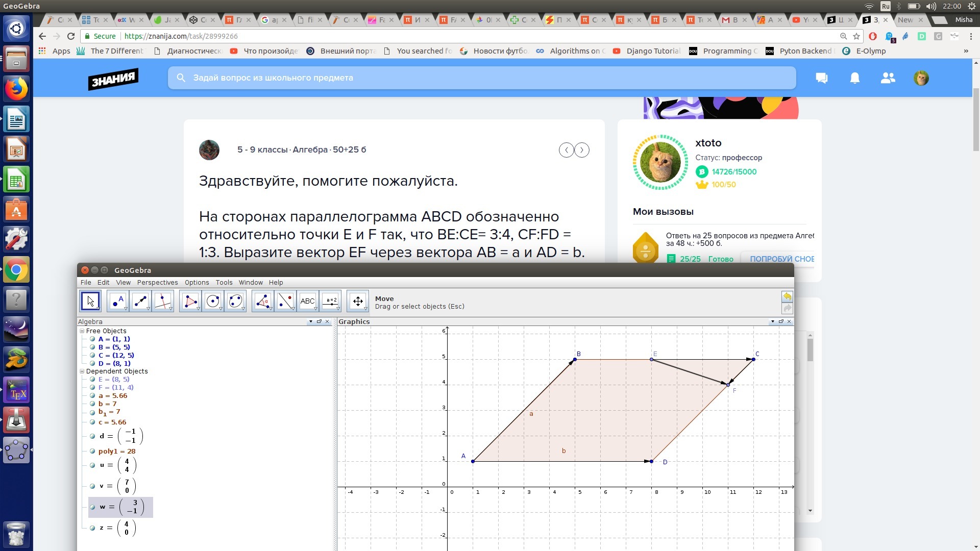980x551 pixels.
Task: Open the Graphics panel dropdown arrow
Action: pos(772,321)
